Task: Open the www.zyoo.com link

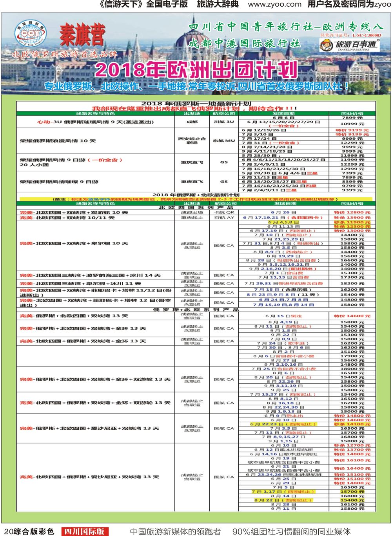Action: pyautogui.click(x=275, y=4)
